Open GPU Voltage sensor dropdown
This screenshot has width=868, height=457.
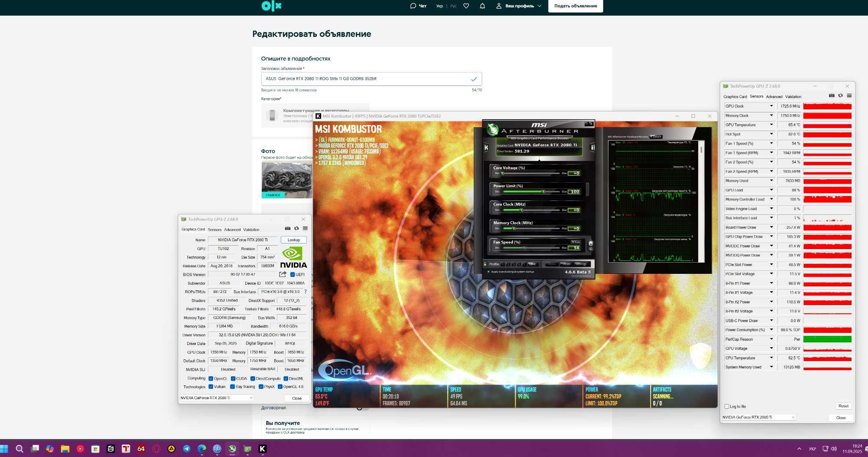click(771, 349)
